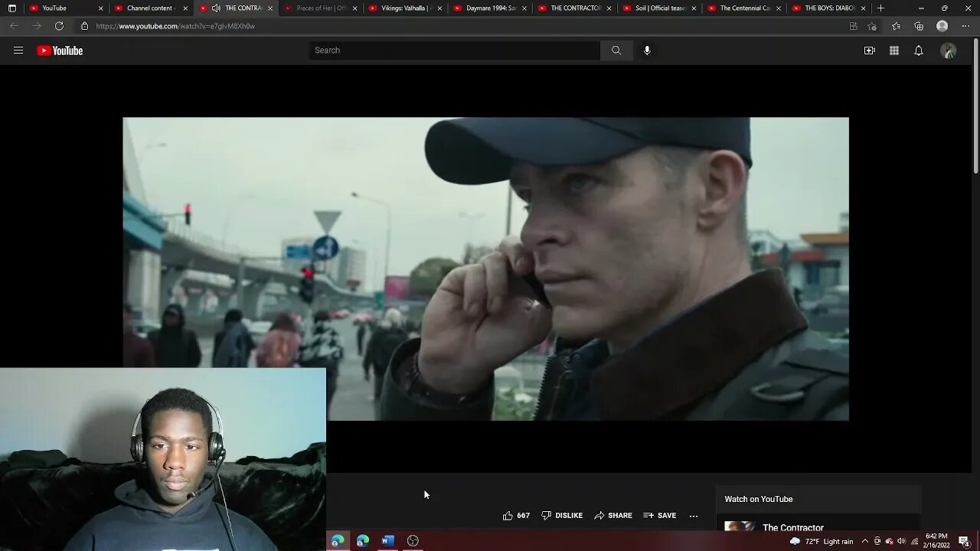The image size is (980, 551).
Task: Click inside the video player
Action: [485, 269]
